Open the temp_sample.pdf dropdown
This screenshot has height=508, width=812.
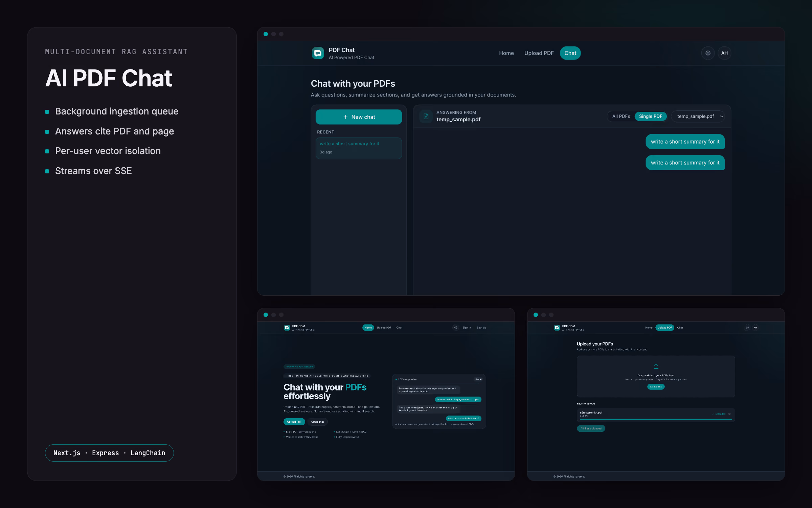698,116
